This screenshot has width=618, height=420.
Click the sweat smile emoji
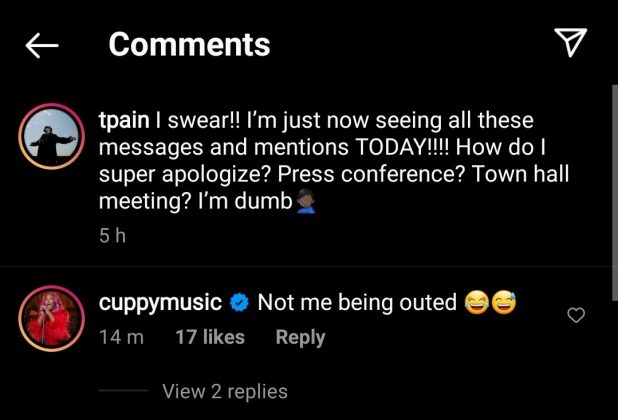tap(503, 302)
